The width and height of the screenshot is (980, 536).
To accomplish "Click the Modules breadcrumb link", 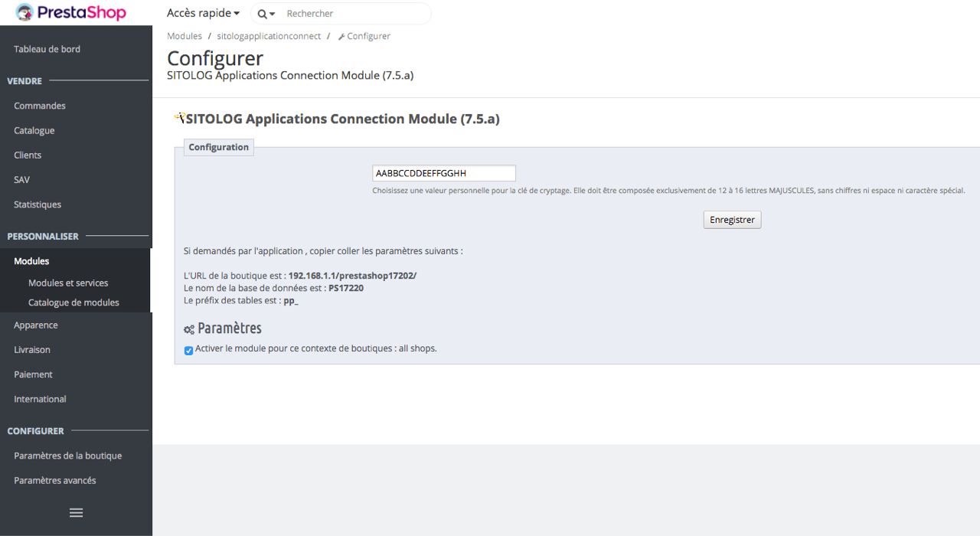I will click(185, 36).
